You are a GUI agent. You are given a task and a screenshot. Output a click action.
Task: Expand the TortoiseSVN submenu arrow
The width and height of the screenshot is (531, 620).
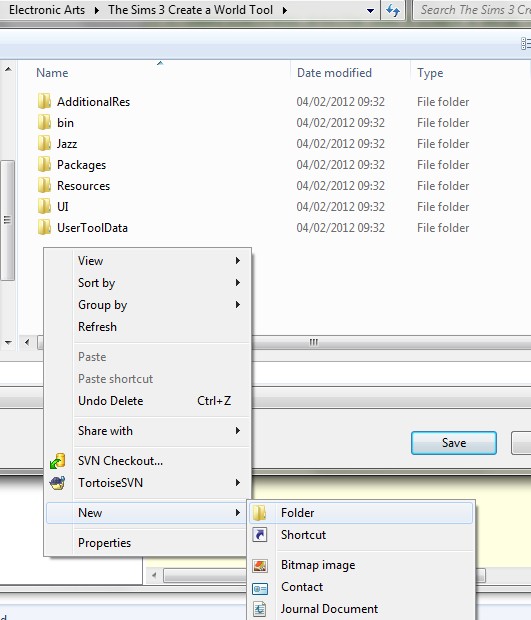click(x=238, y=482)
